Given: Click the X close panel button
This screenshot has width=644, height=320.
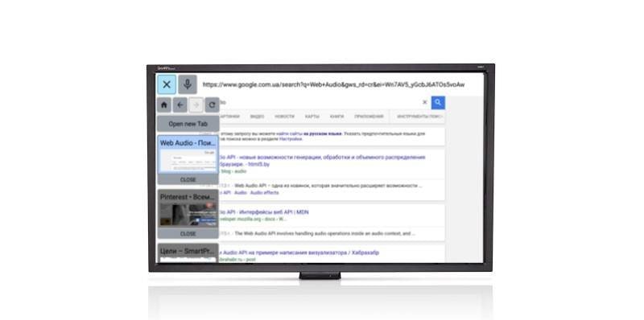Looking at the screenshot, I should click(167, 84).
